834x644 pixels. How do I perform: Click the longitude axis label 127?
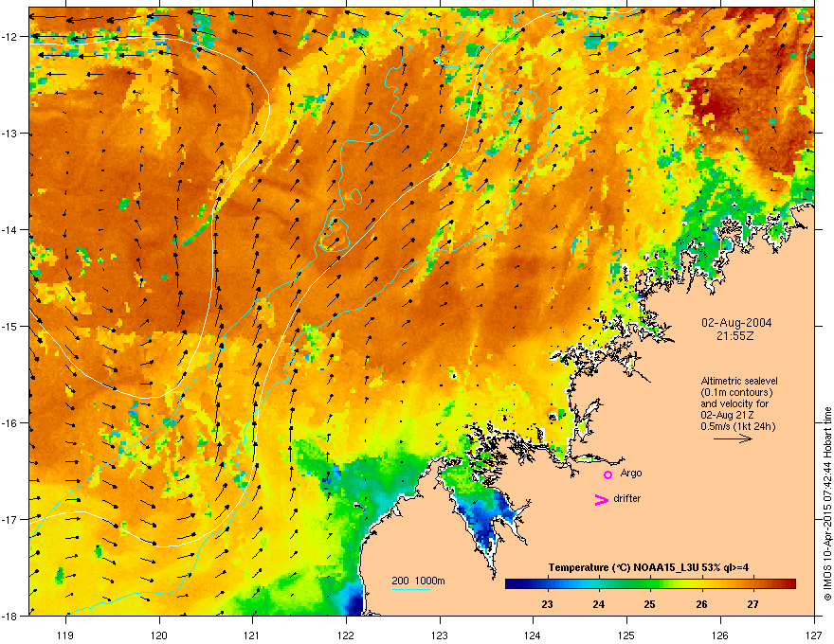coord(814,635)
